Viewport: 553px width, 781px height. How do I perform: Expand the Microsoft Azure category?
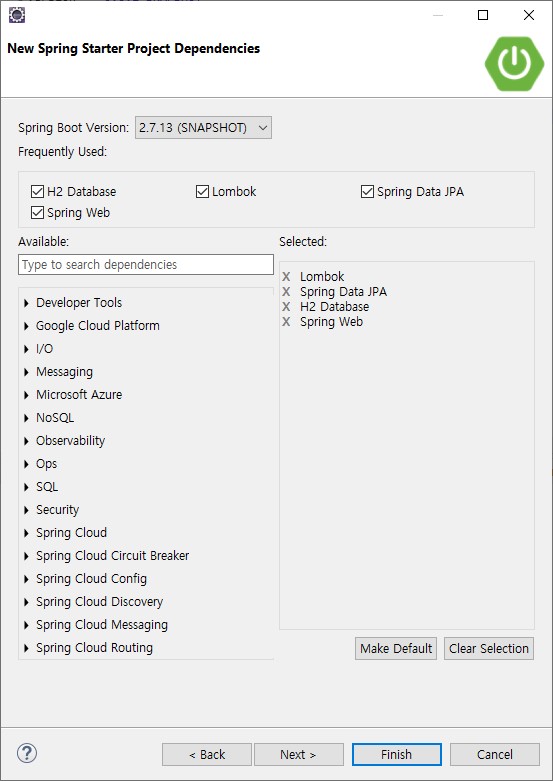[x=26, y=394]
